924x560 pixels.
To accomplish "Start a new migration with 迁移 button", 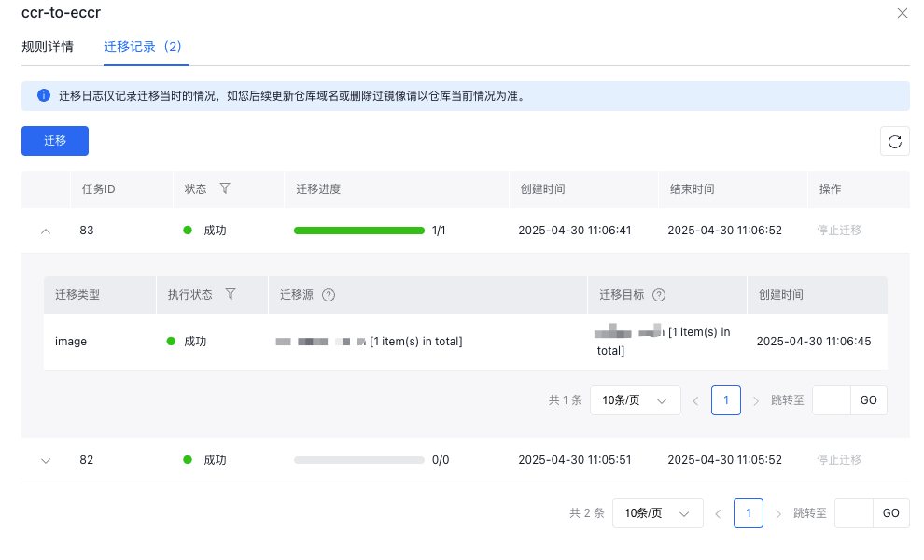I will (x=55, y=141).
